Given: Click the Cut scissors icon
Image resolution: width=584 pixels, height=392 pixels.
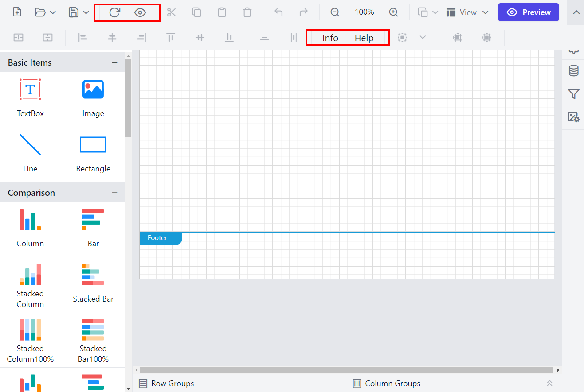Looking at the screenshot, I should click(171, 12).
